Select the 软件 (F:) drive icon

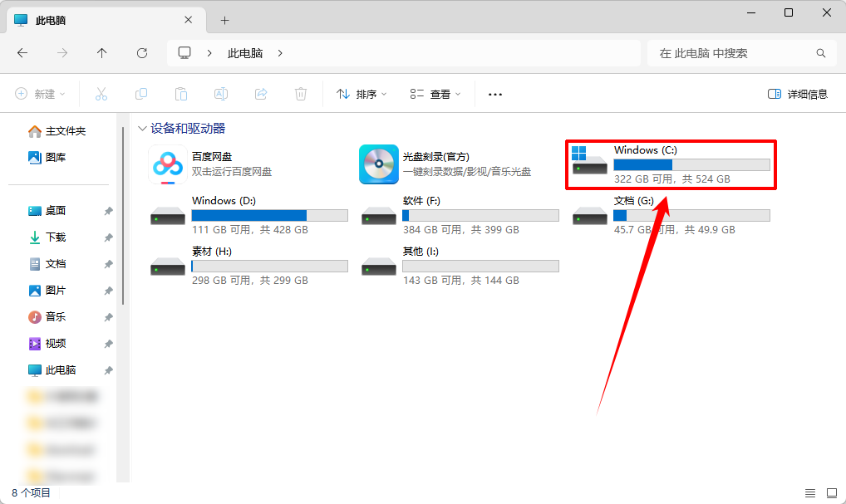coord(379,216)
